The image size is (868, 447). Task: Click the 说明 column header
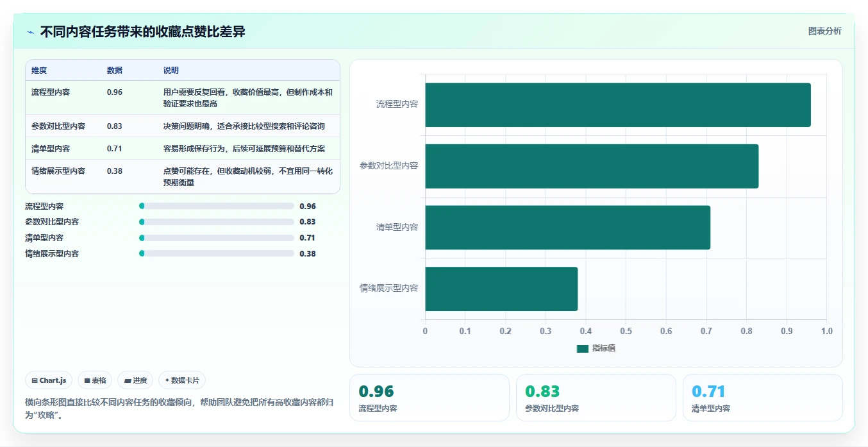(x=171, y=71)
